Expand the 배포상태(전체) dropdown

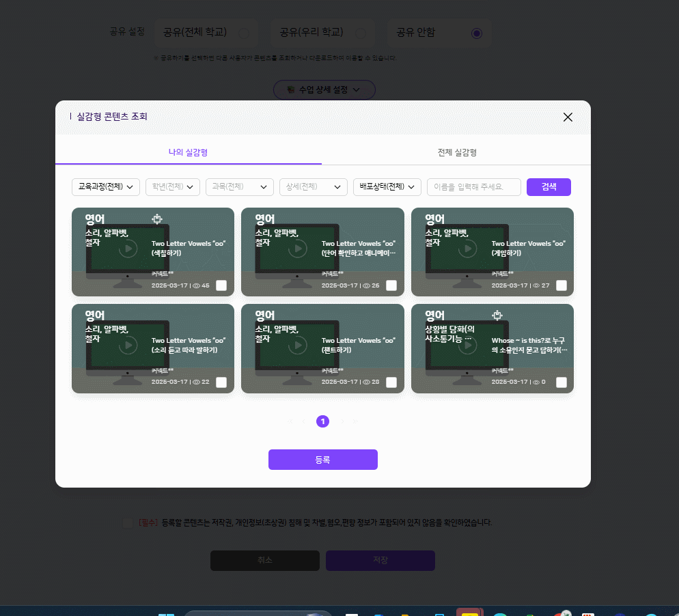tap(387, 187)
